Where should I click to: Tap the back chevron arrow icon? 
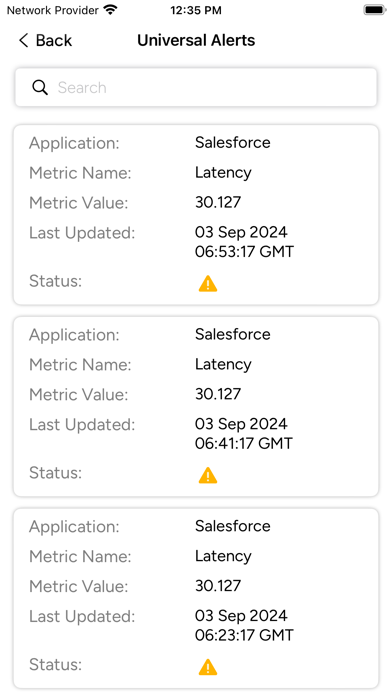click(23, 40)
